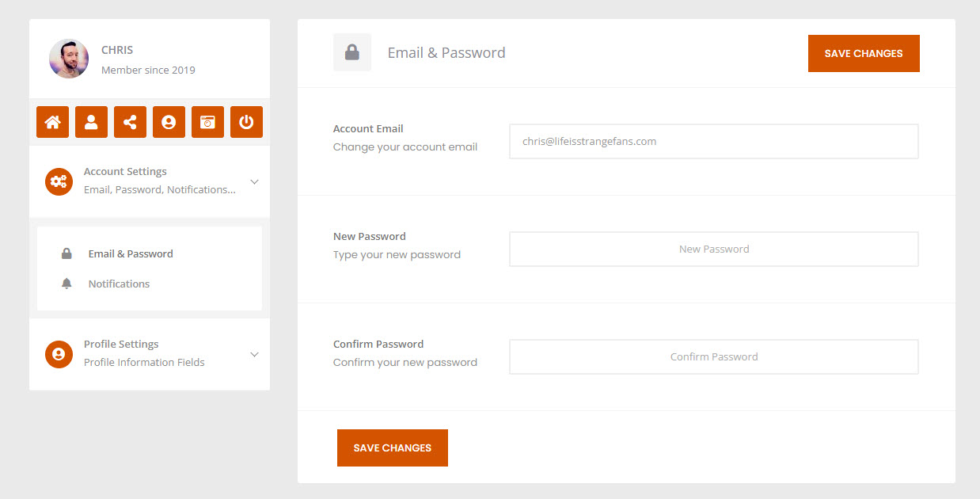Click the lock icon beside Email & Password header
The height and width of the screenshot is (499, 980).
352,52
